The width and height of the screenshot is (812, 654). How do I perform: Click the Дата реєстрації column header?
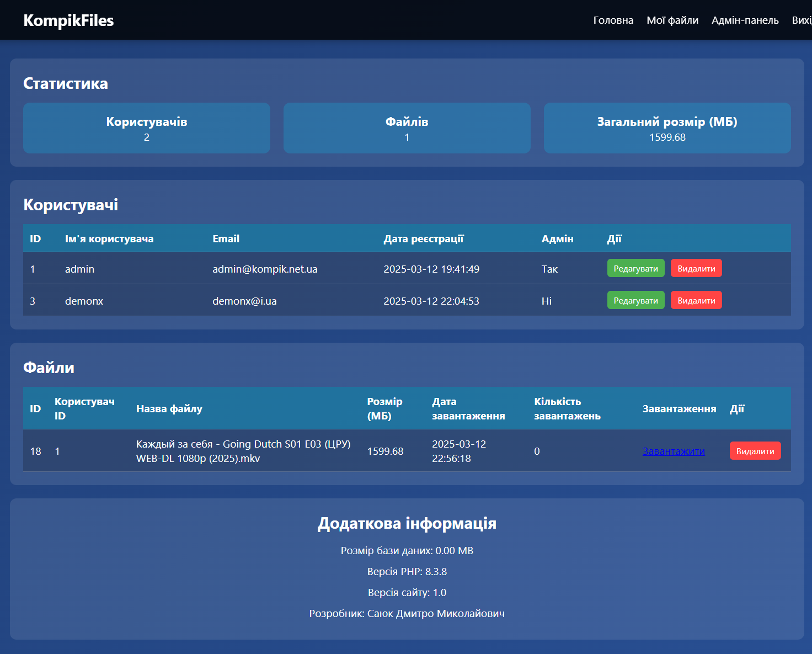point(423,239)
